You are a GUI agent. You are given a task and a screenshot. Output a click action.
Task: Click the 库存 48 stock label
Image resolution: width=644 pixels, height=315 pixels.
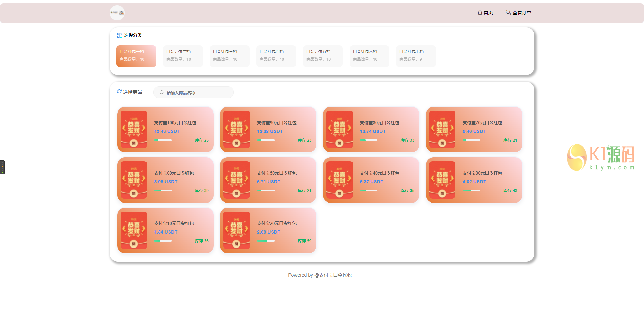[510, 191]
